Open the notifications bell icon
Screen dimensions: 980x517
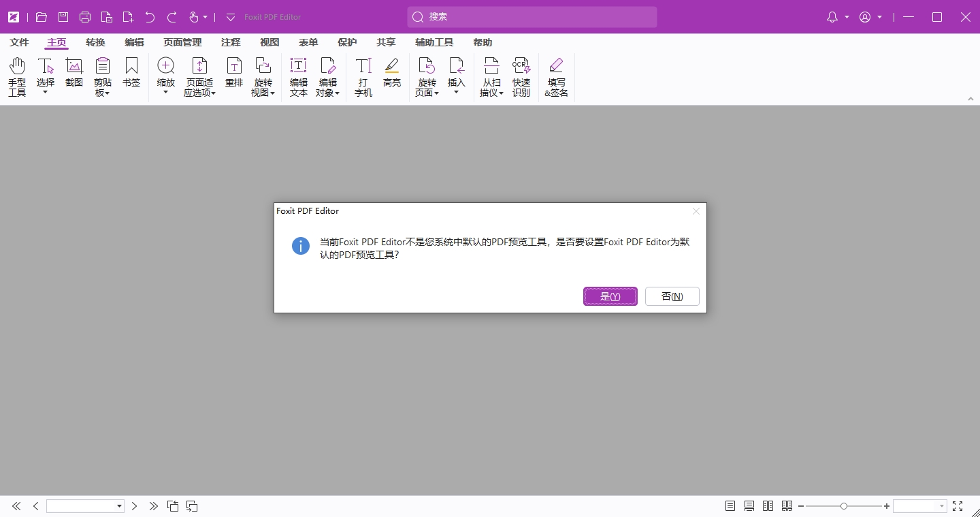pyautogui.click(x=832, y=17)
